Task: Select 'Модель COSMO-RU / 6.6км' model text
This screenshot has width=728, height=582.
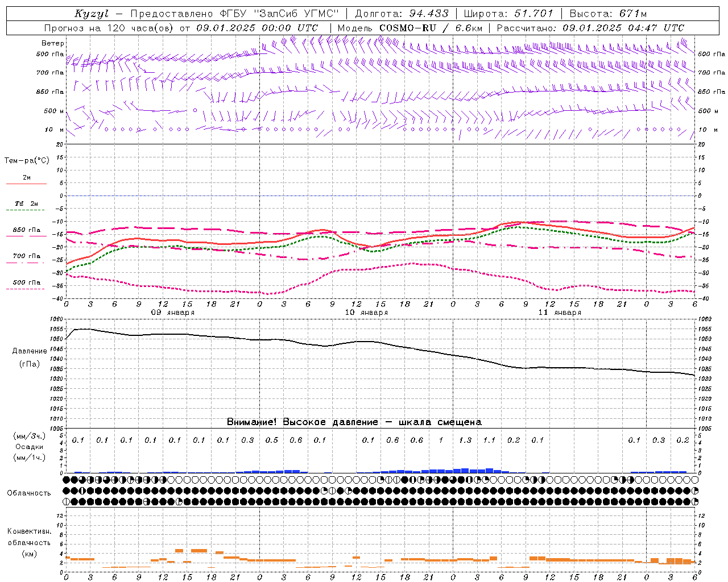Action: pos(410,28)
